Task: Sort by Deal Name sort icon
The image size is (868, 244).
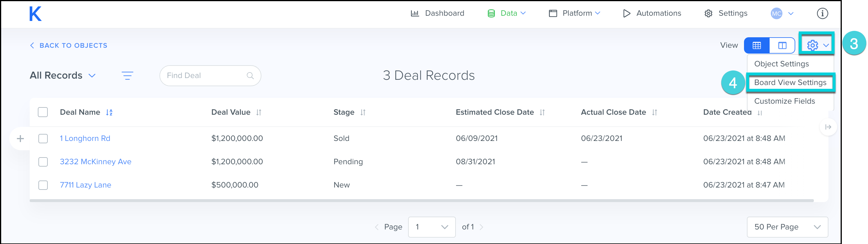Action: [109, 113]
